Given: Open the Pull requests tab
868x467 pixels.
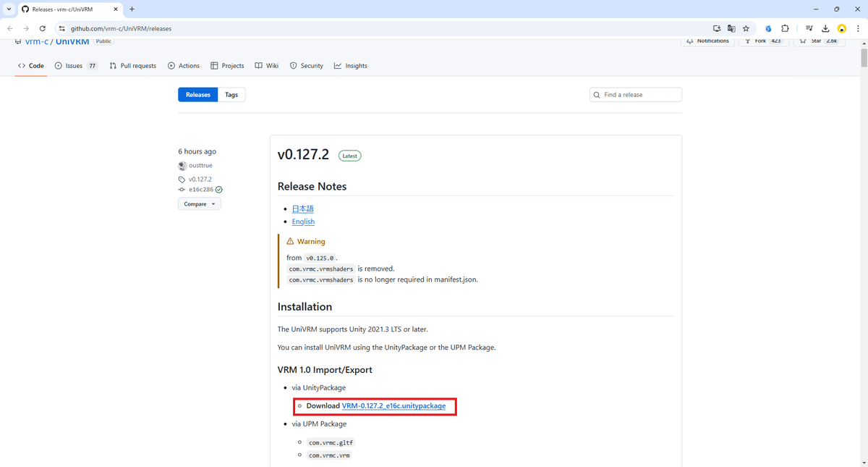Looking at the screenshot, I should [133, 65].
